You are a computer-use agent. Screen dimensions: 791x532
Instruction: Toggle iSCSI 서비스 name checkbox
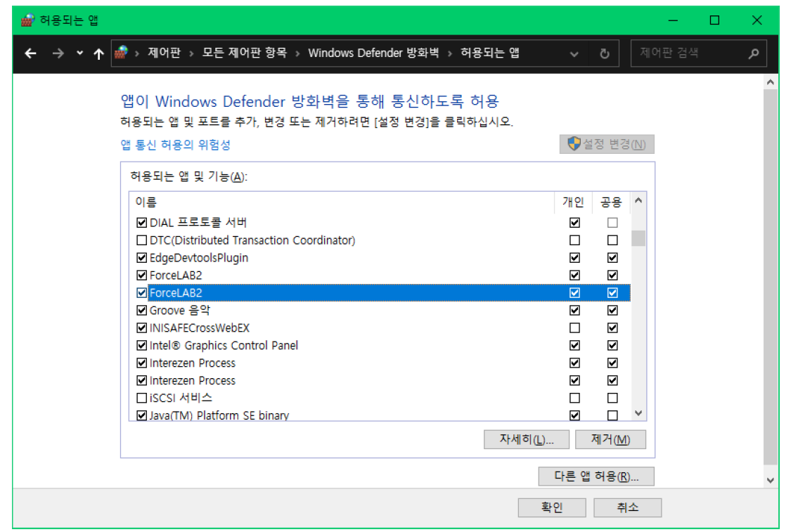pos(142,398)
